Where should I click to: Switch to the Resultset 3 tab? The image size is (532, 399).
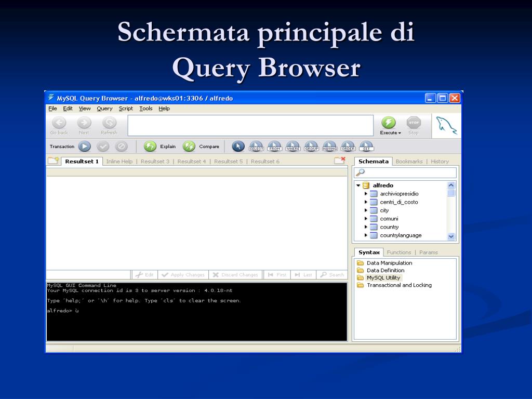click(155, 162)
